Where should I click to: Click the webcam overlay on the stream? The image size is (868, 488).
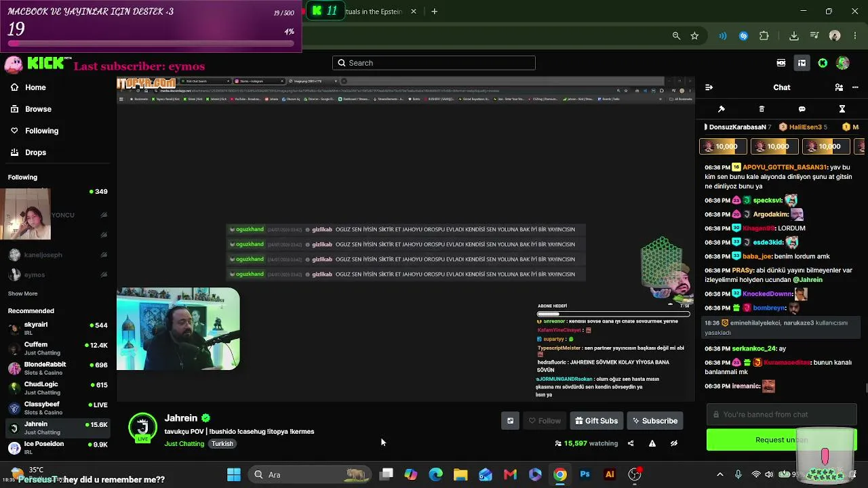(x=178, y=329)
